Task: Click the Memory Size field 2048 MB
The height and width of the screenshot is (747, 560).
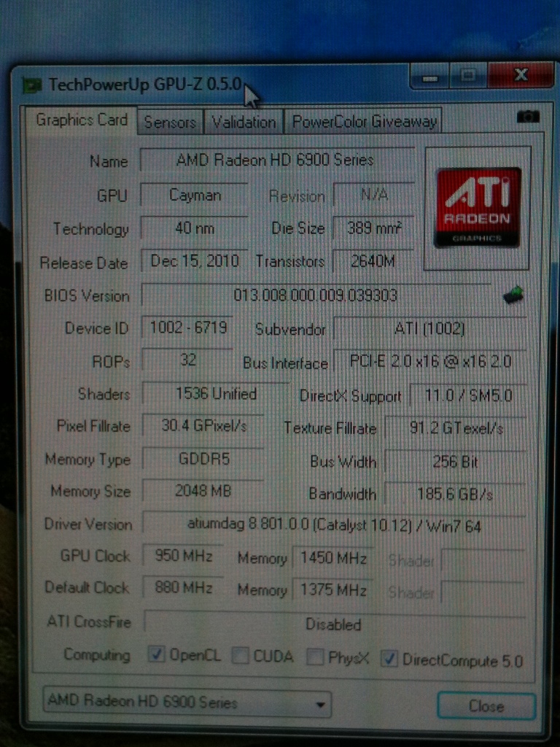Action: click(x=203, y=491)
